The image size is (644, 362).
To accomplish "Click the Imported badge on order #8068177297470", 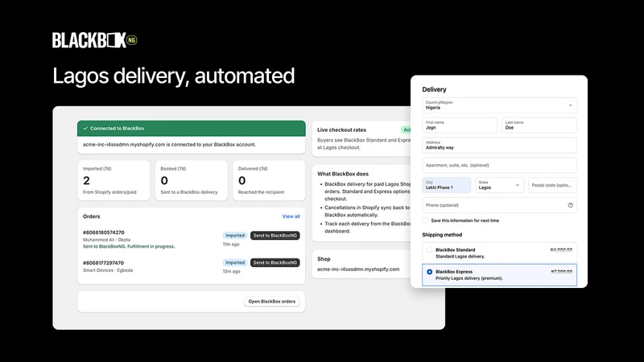I will click(x=235, y=263).
